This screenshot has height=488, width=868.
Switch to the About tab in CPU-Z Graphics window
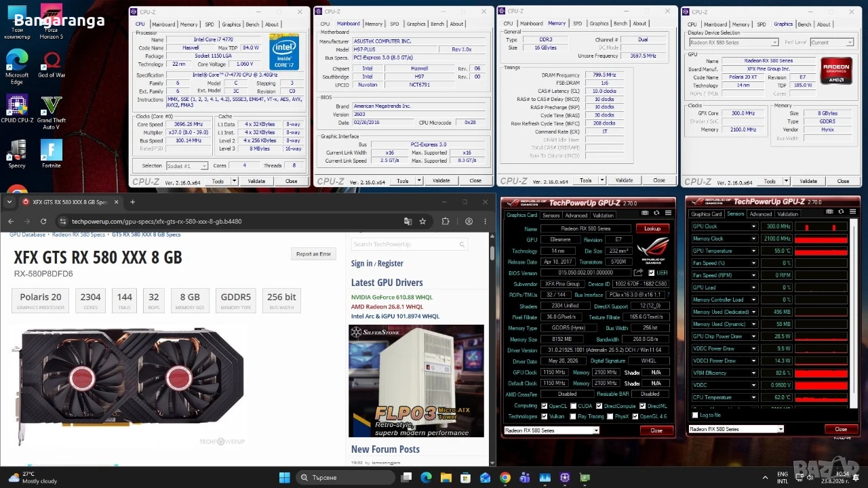click(824, 24)
